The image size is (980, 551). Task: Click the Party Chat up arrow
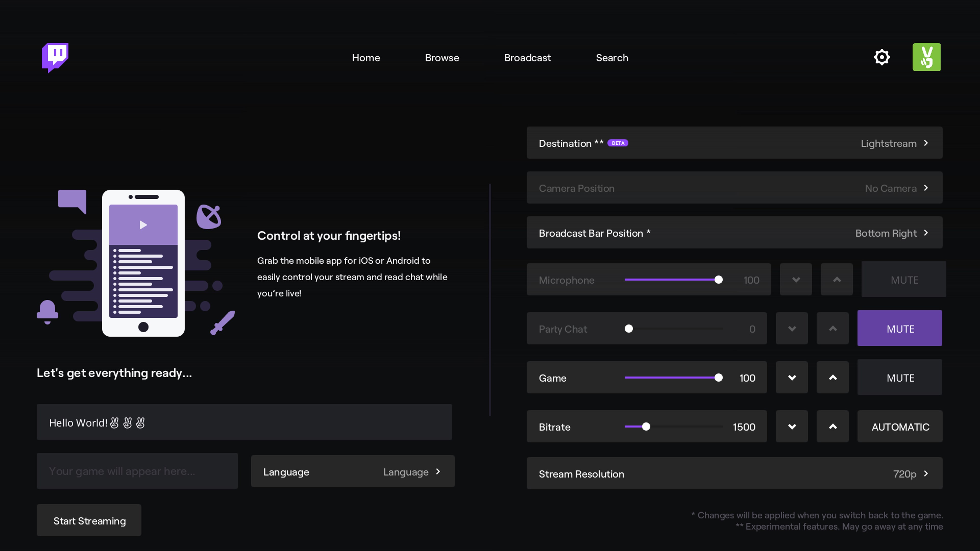click(x=832, y=328)
